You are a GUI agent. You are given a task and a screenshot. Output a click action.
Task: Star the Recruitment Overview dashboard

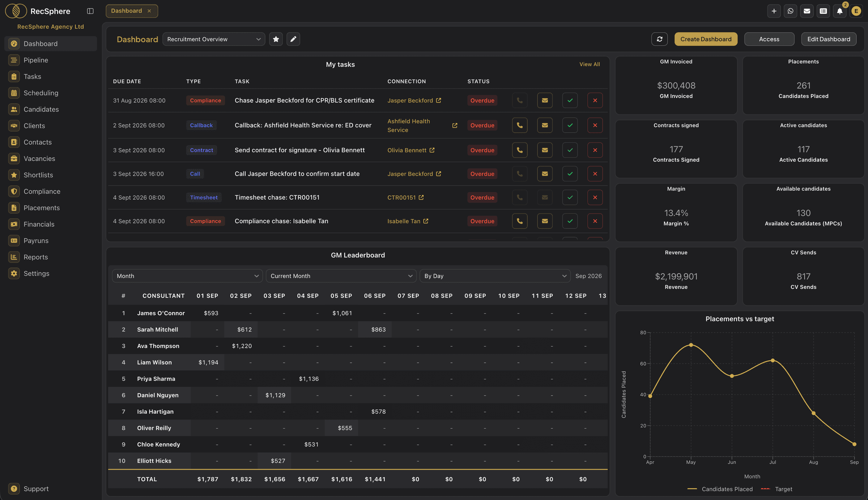click(276, 39)
